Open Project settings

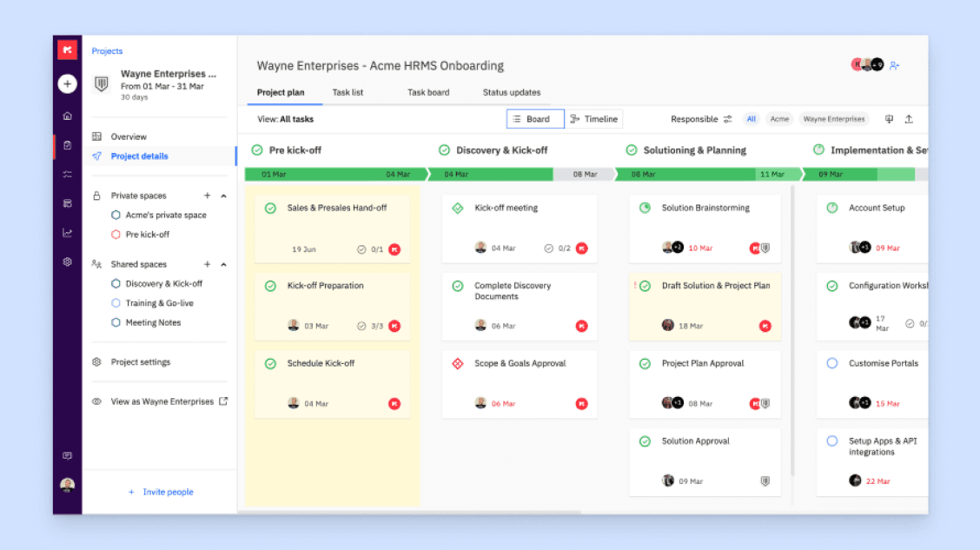click(x=141, y=361)
